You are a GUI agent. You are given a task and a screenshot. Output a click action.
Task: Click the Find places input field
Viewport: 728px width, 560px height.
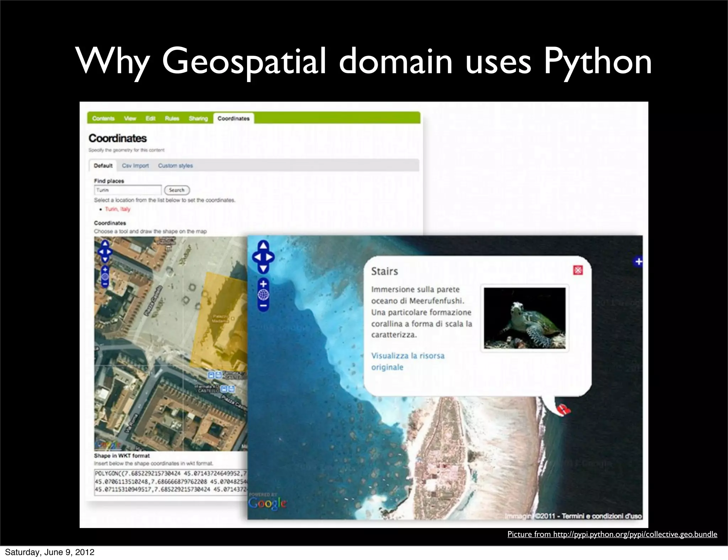(128, 190)
